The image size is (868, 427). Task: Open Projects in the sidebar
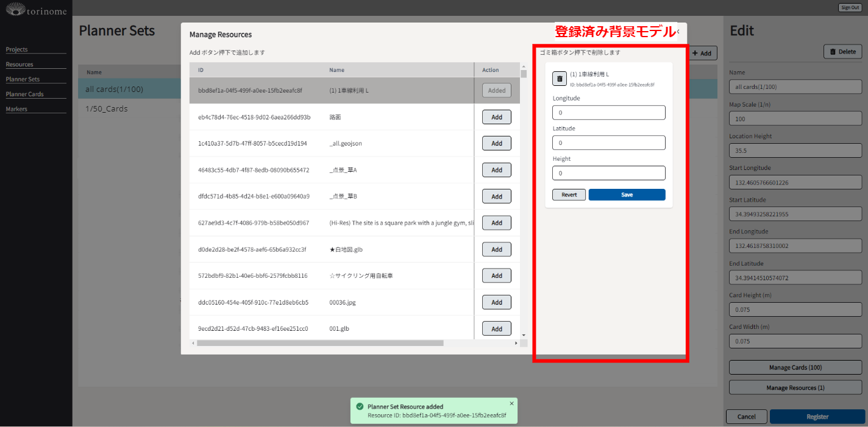pos(17,49)
